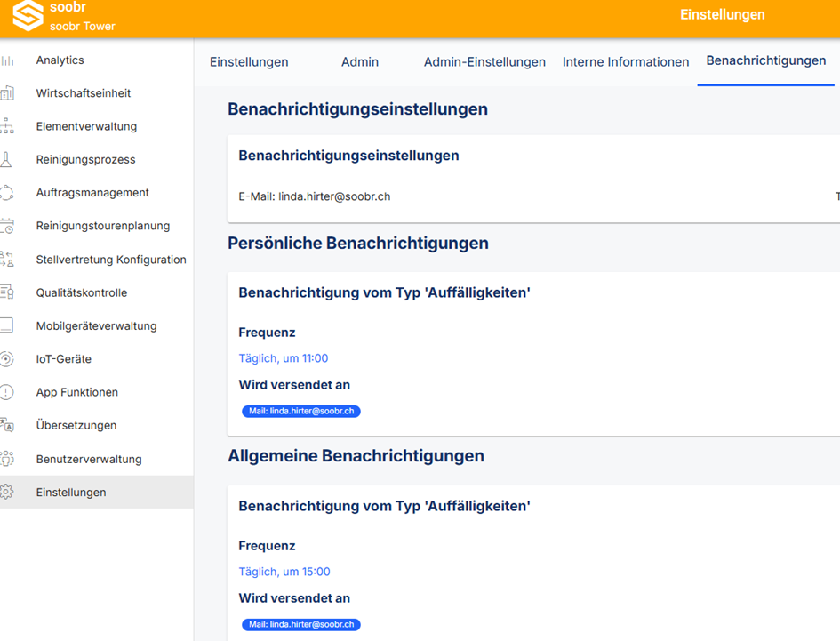Open the Interne Informationen tab
The height and width of the screenshot is (641, 840).
pyautogui.click(x=626, y=62)
